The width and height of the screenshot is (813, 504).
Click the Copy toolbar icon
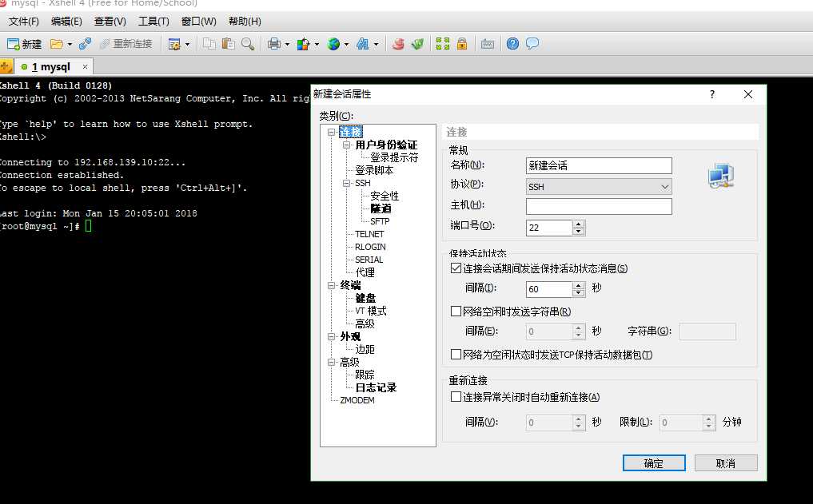[x=209, y=44]
